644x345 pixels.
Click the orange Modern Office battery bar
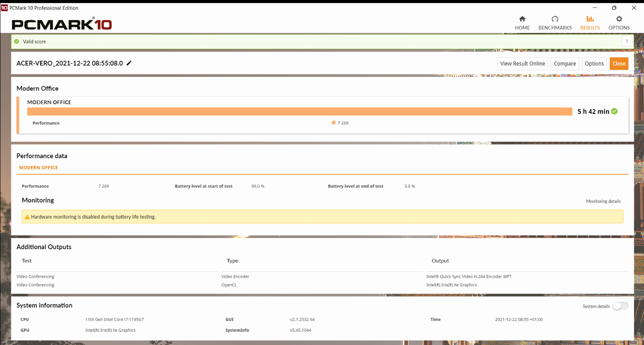[x=299, y=112]
